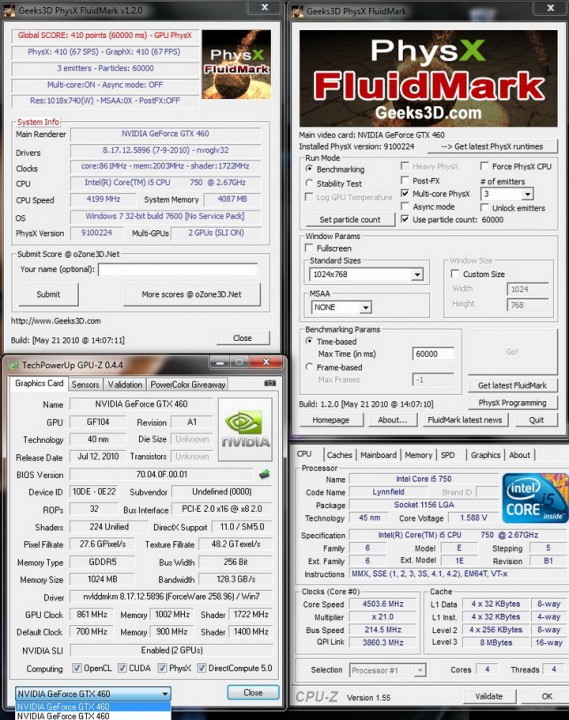569x720 pixels.
Task: Toggle Use particle count checkbox
Action: (405, 219)
